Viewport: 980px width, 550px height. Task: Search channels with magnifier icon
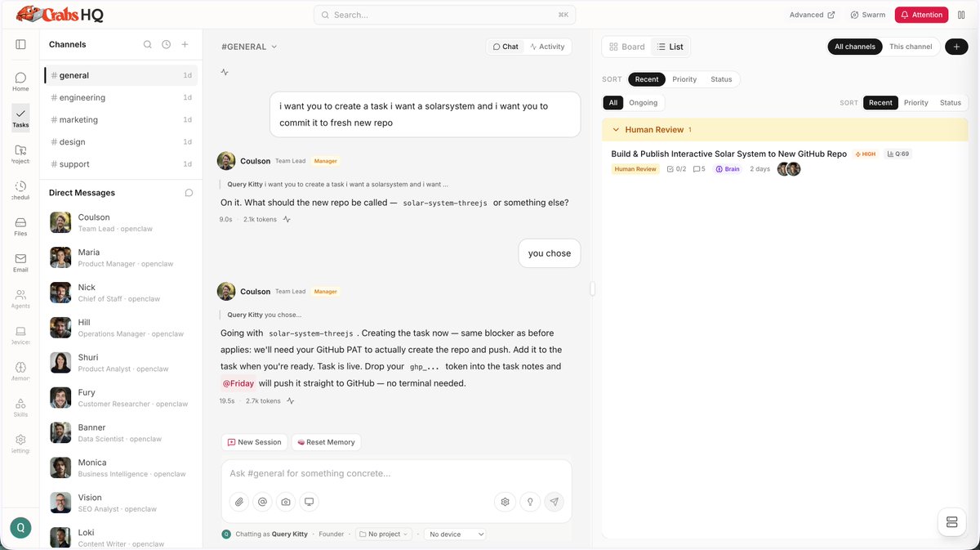[148, 45]
